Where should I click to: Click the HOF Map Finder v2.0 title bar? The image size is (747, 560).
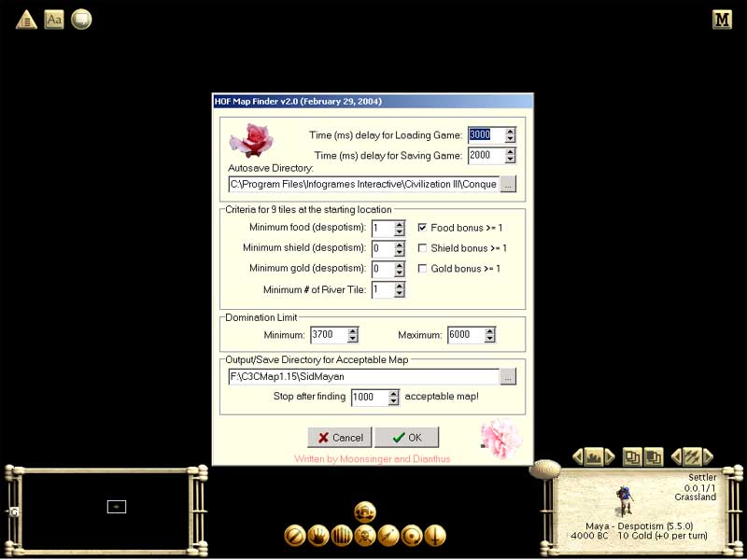(x=373, y=101)
